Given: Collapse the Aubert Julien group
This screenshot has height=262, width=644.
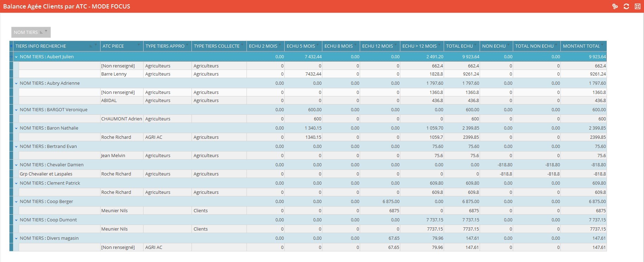Looking at the screenshot, I should click(16, 57).
